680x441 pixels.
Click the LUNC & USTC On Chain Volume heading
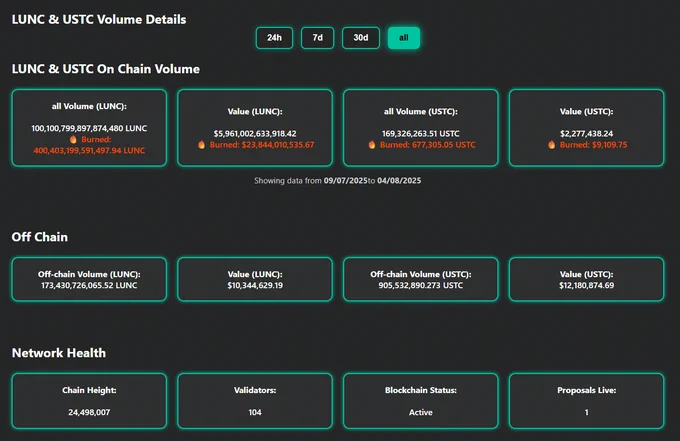(x=106, y=69)
